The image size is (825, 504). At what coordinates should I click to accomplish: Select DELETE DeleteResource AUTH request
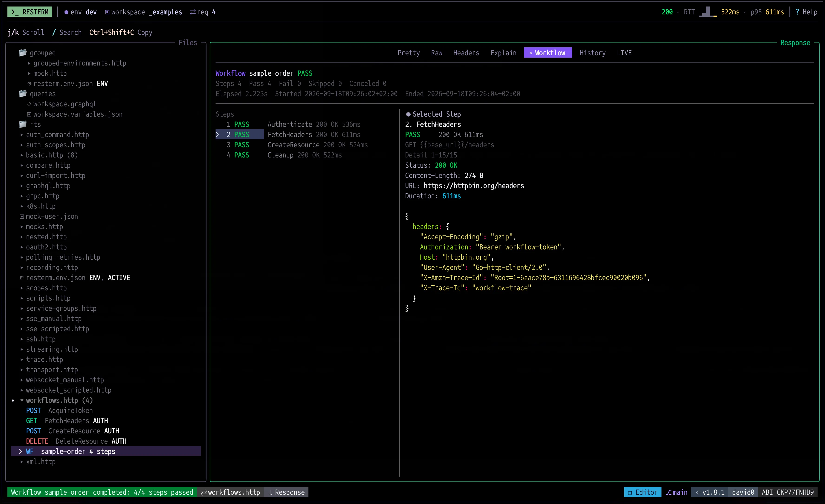76,441
